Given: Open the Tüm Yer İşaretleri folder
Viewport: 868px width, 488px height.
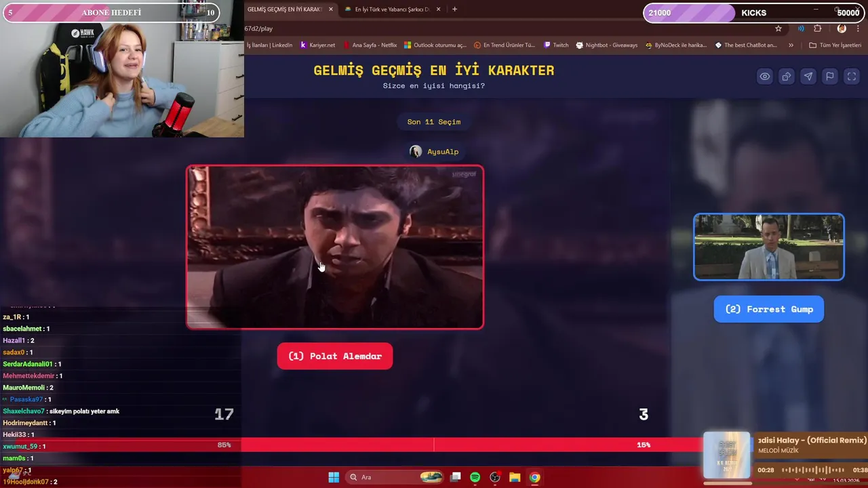Looking at the screenshot, I should click(x=835, y=45).
